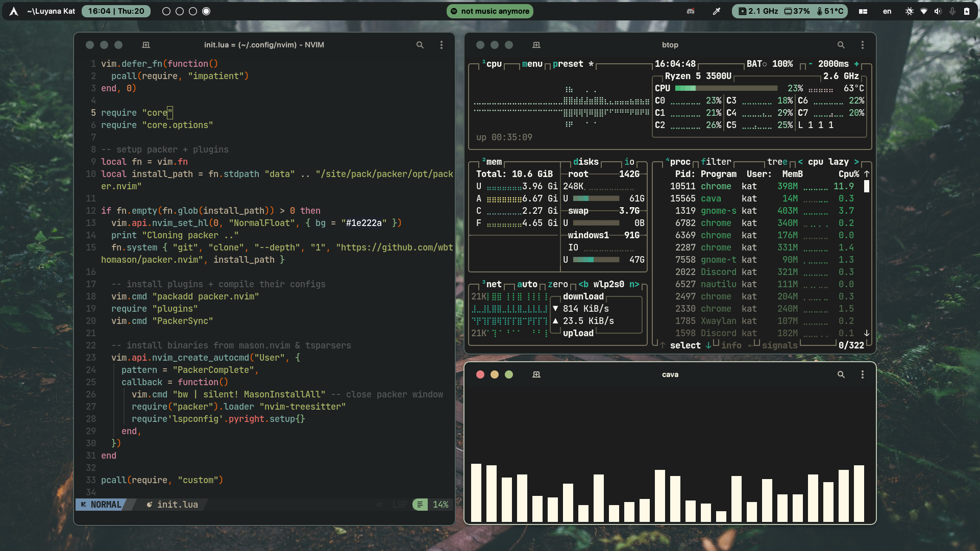This screenshot has width=980, height=551.
Task: Click the clock showing 16:04 | Thu:20
Action: click(x=116, y=11)
